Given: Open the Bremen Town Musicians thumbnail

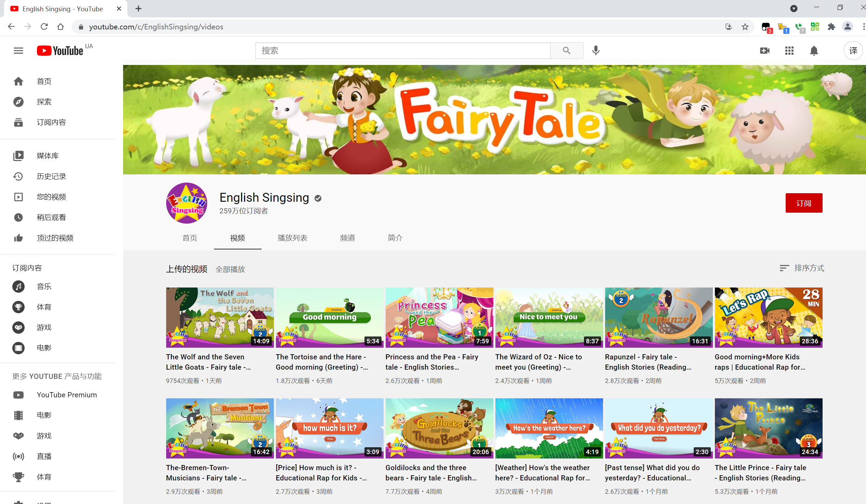Looking at the screenshot, I should [x=219, y=428].
